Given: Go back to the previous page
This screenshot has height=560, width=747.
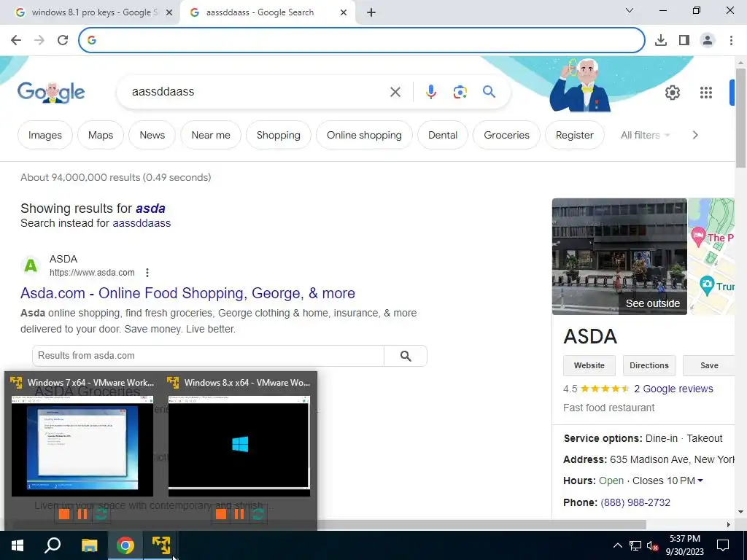Looking at the screenshot, I should pos(16,40).
